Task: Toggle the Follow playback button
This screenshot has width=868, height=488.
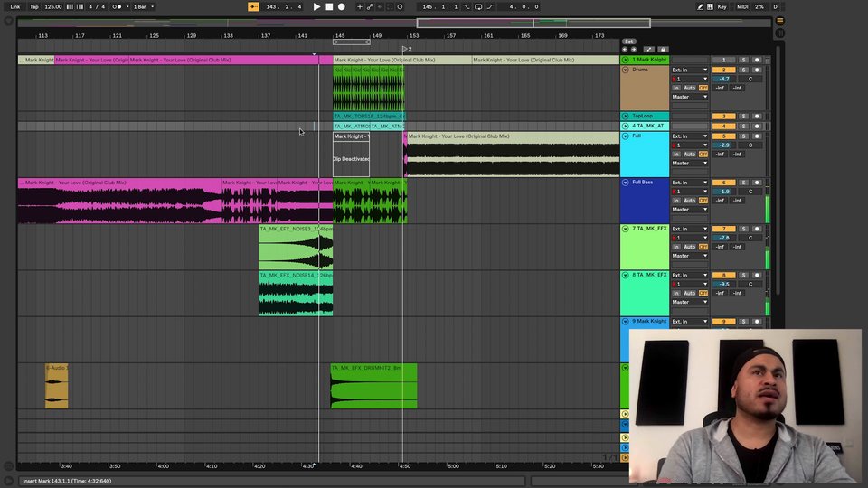Action: [253, 6]
